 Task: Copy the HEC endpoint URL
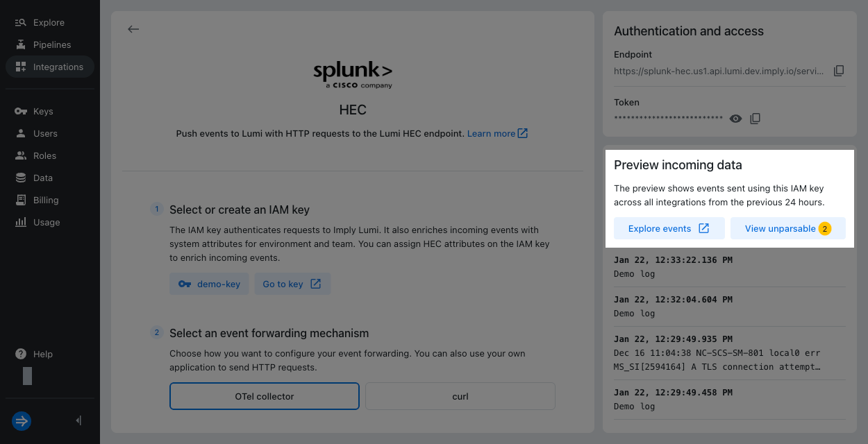coord(839,70)
